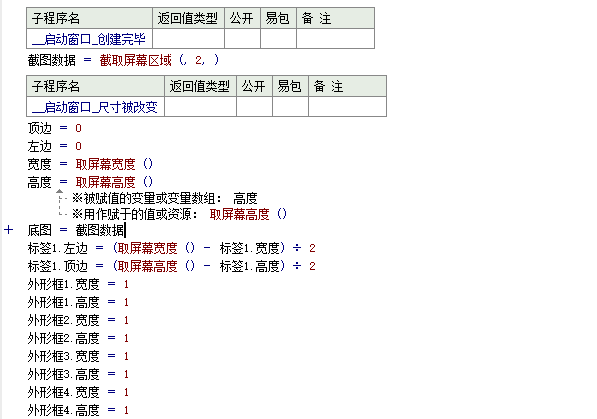Place cursor in 底图 = 截图数据 line
Viewport: 597px width, 419px height.
pos(76,230)
